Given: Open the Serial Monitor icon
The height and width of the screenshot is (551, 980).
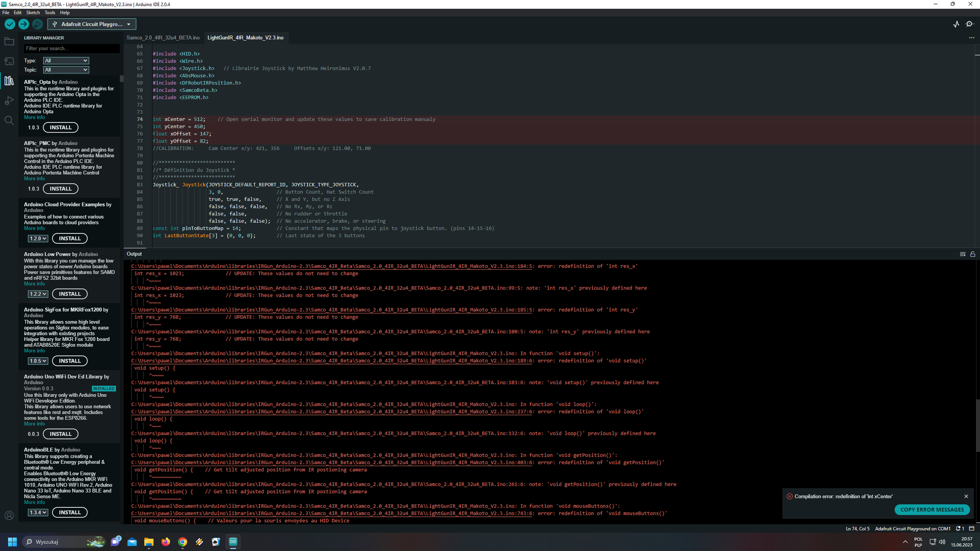Looking at the screenshot, I should click(x=970, y=24).
